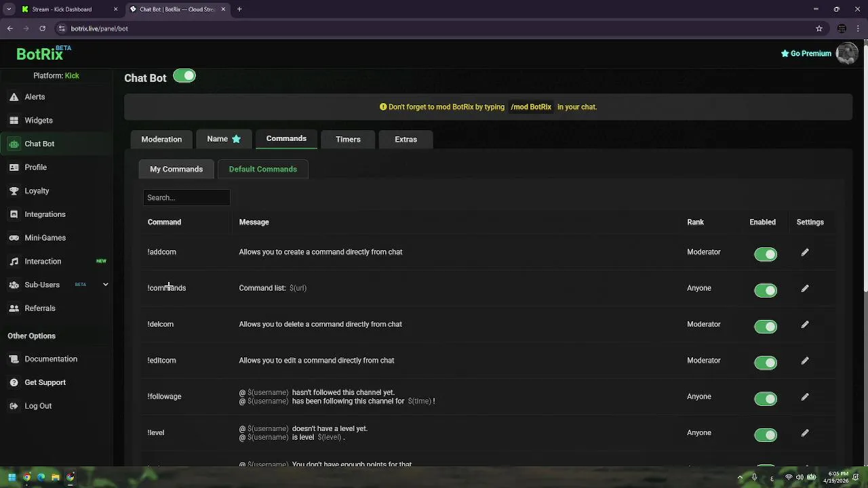This screenshot has height=488, width=868.
Task: Disable the !editcom command toggle
Action: point(766,363)
